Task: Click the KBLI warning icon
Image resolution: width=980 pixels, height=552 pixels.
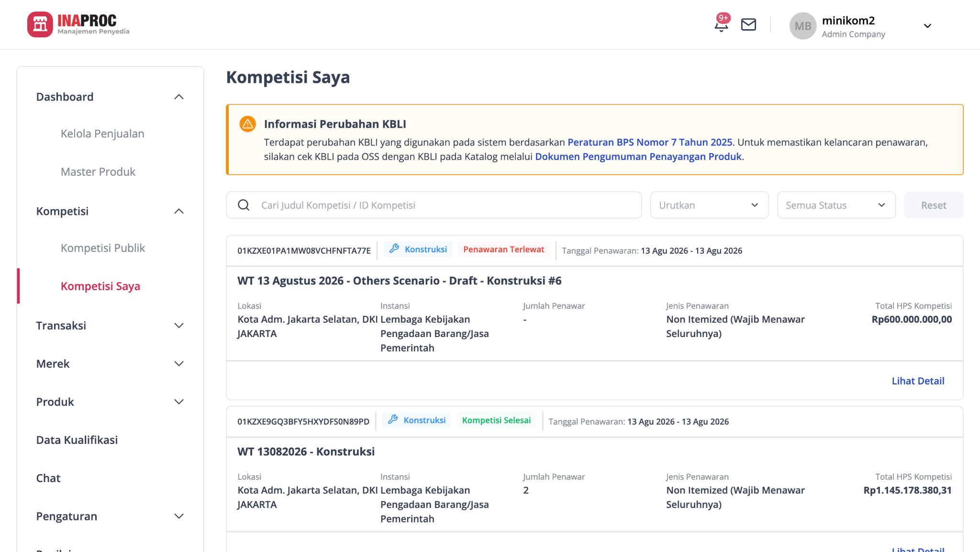Action: [x=247, y=124]
